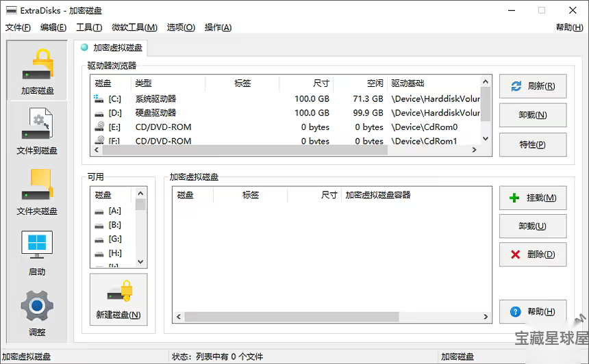Image resolution: width=589 pixels, height=364 pixels.
Task: Open the 帮助(H) menu in menu bar
Action: click(x=569, y=27)
